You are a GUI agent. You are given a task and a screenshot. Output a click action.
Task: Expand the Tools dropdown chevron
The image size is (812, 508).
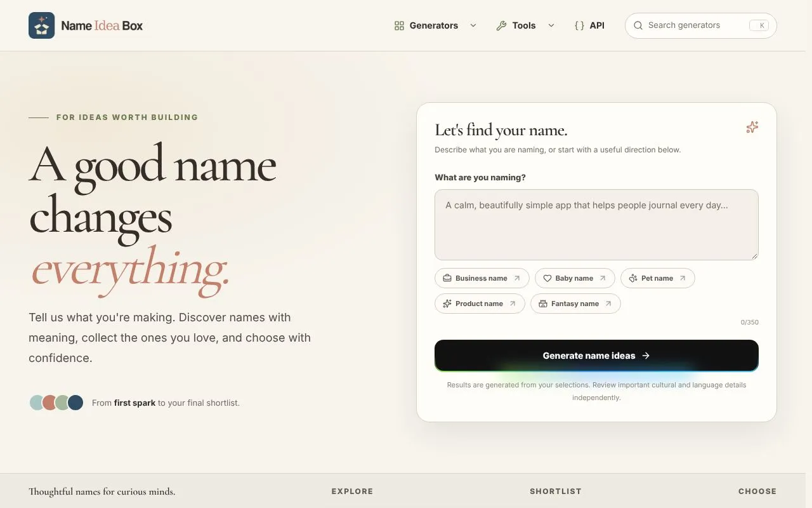(551, 26)
